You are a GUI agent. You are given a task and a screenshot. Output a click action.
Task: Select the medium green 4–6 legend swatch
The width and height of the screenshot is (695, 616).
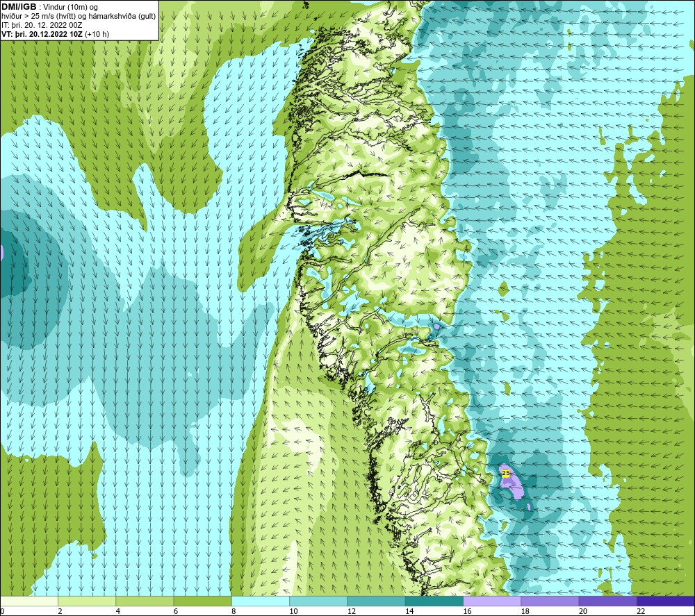coord(145,601)
